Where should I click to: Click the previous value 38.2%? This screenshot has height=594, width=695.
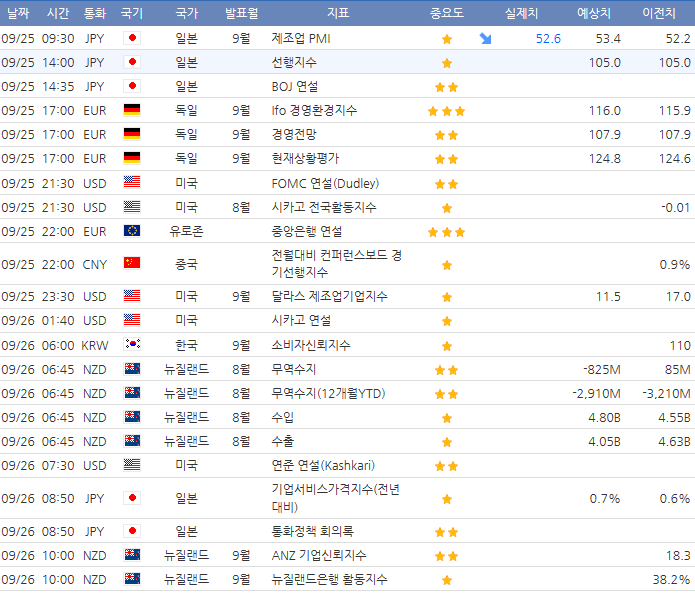pos(671,579)
